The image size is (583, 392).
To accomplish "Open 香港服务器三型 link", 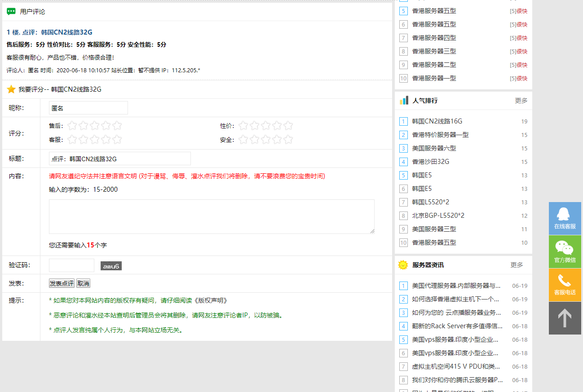I will point(434,51).
